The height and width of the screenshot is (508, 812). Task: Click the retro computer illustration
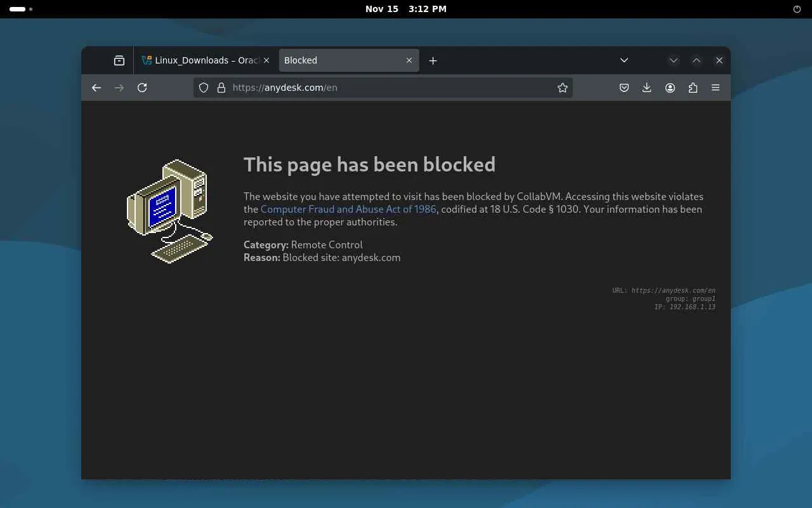[170, 211]
